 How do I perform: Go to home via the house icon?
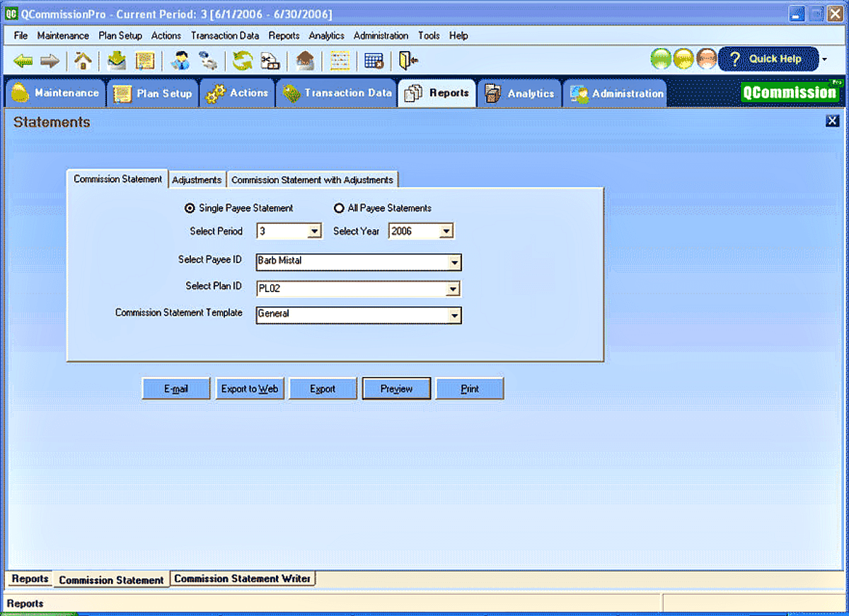(x=83, y=61)
